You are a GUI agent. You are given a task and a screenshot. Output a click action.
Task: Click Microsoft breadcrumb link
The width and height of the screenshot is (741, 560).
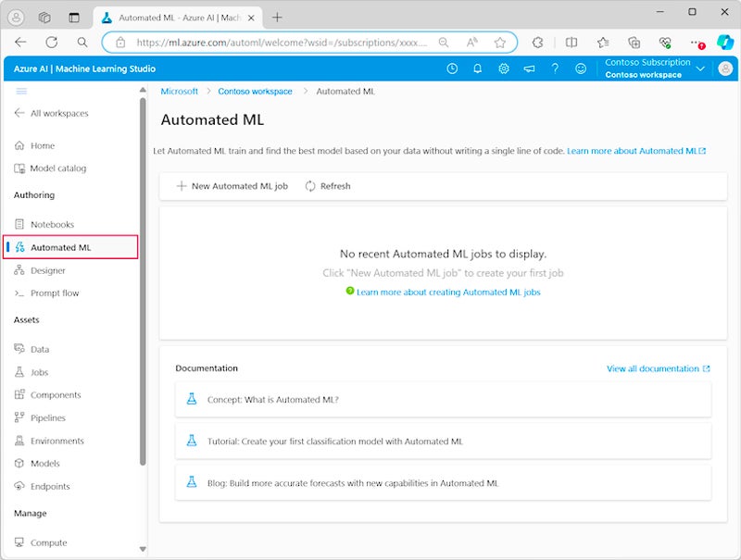[x=179, y=91]
